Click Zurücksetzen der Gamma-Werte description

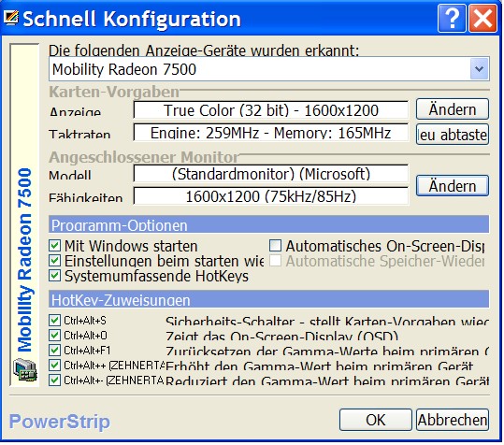pos(327,351)
